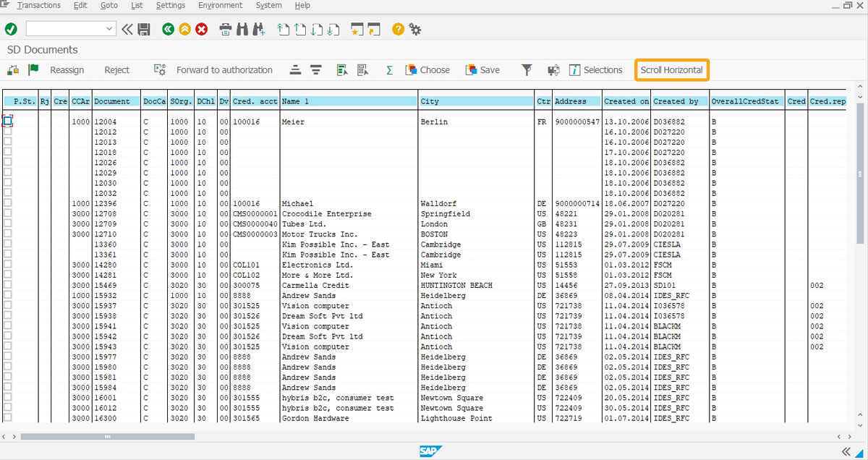Screen dimensions: 868x460
Task: Click the Choose layout button
Action: tap(428, 70)
